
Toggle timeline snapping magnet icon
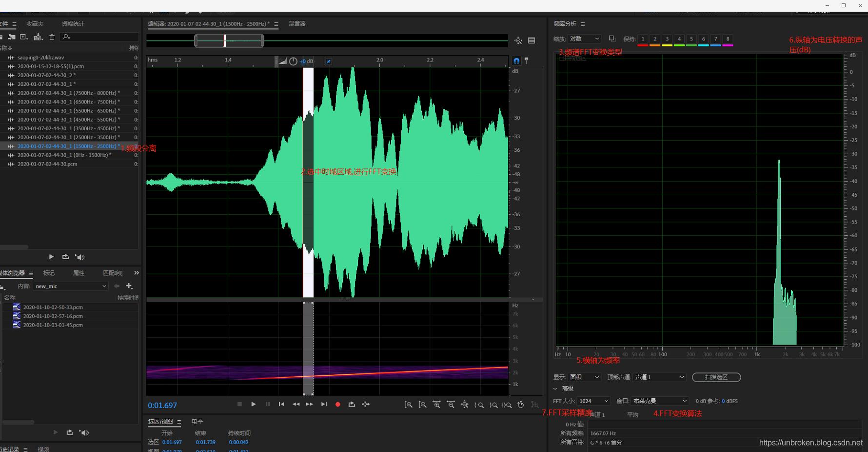(x=516, y=61)
